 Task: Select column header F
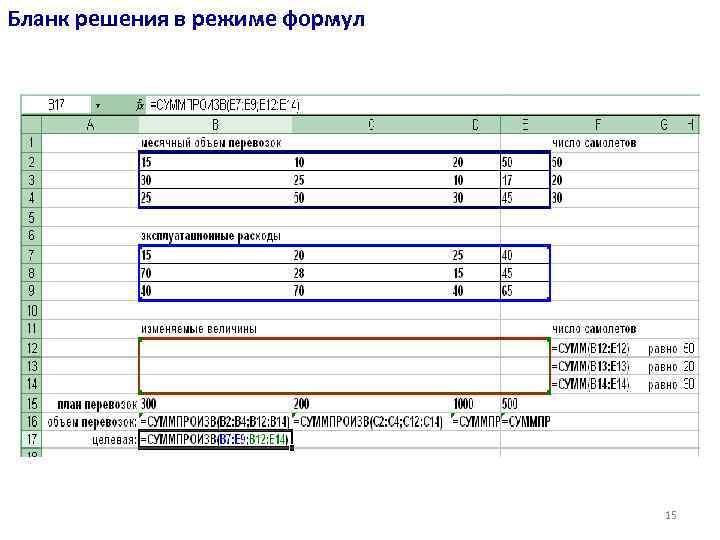point(597,124)
